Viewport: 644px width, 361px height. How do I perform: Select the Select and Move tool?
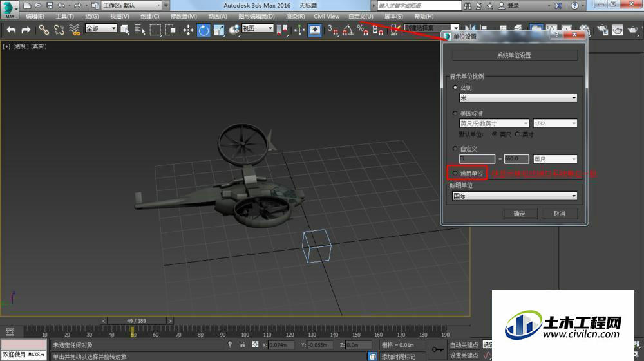click(188, 30)
